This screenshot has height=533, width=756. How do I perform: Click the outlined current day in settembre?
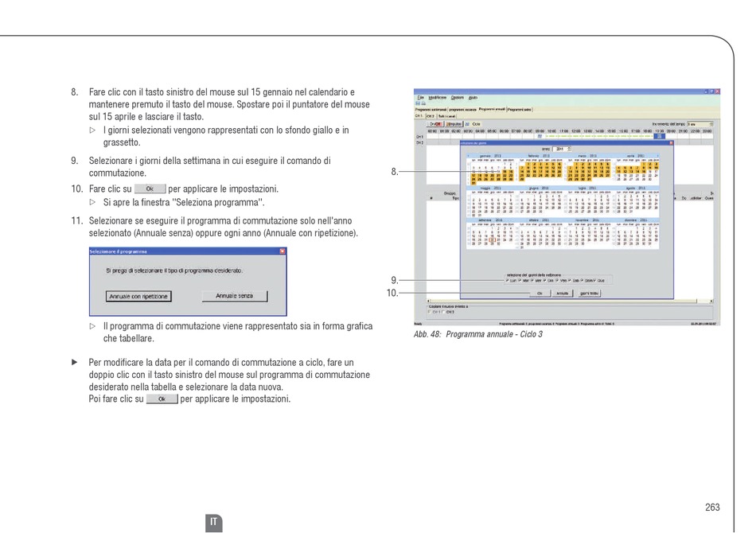[x=493, y=239]
